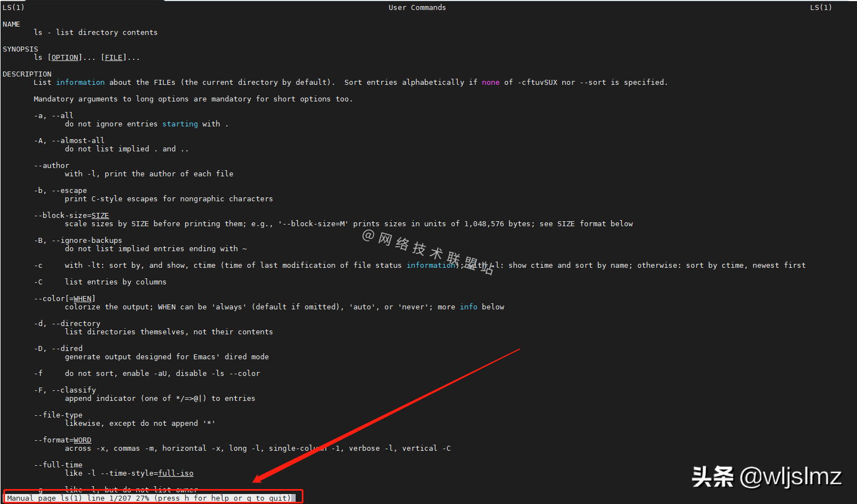Click the '-a, --all' option

click(x=53, y=115)
